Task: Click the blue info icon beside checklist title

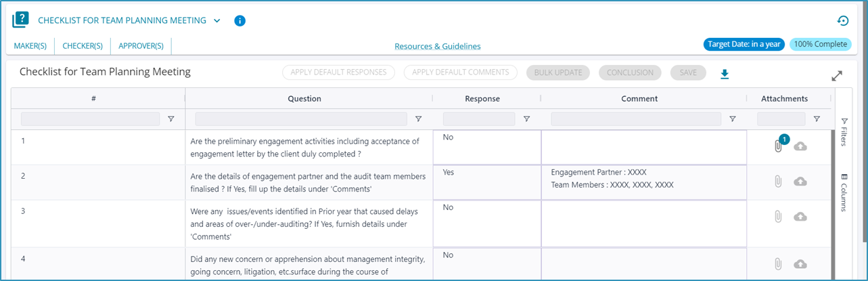Action: (239, 21)
